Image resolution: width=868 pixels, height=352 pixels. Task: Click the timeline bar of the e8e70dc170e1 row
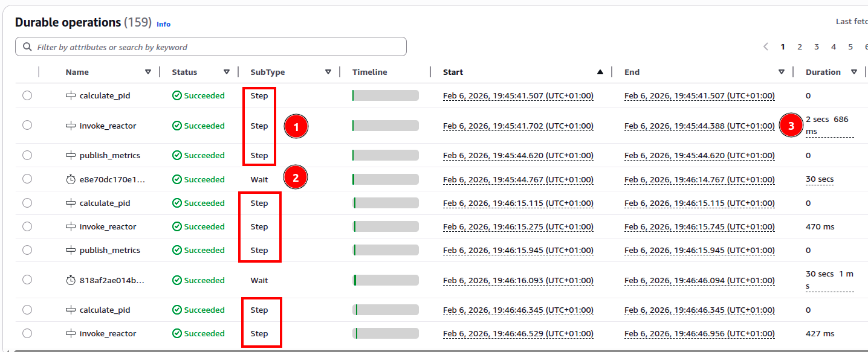tap(386, 179)
